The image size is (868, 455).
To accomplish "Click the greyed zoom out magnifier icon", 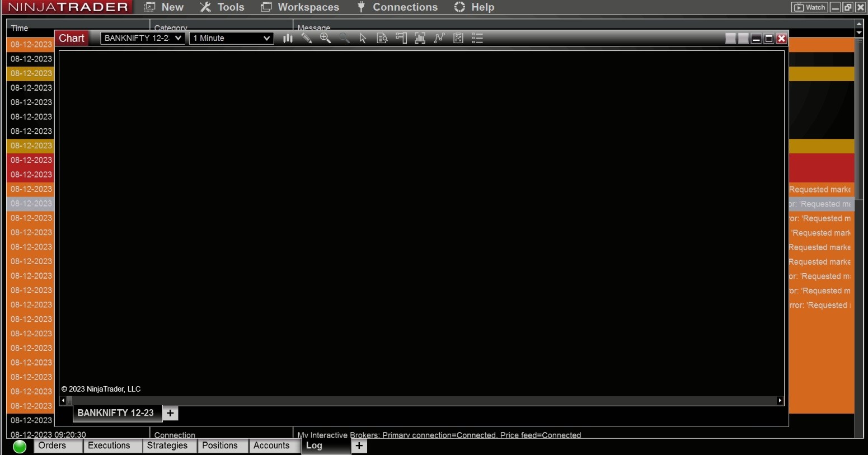I will point(344,38).
